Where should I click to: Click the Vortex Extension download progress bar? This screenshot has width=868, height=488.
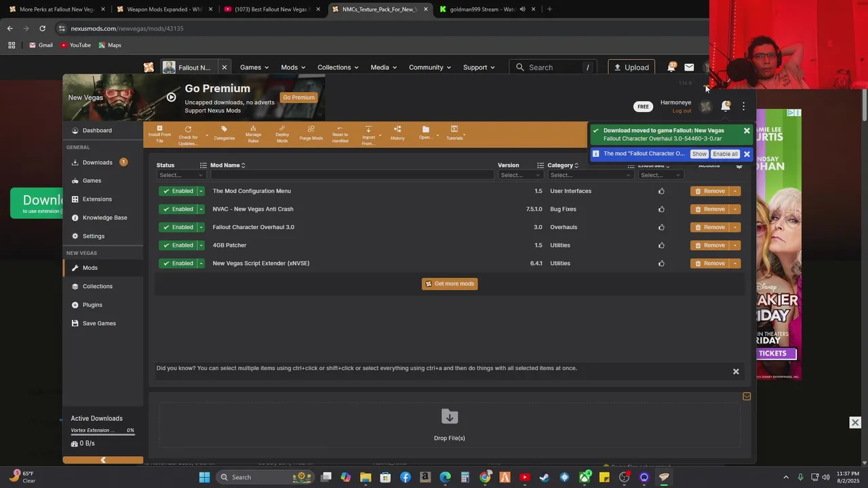pyautogui.click(x=102, y=435)
